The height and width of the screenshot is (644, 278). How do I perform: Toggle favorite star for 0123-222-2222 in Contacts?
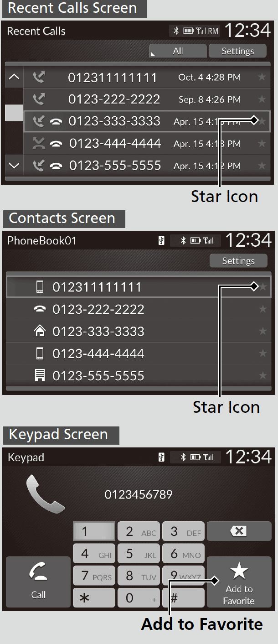pos(263,309)
